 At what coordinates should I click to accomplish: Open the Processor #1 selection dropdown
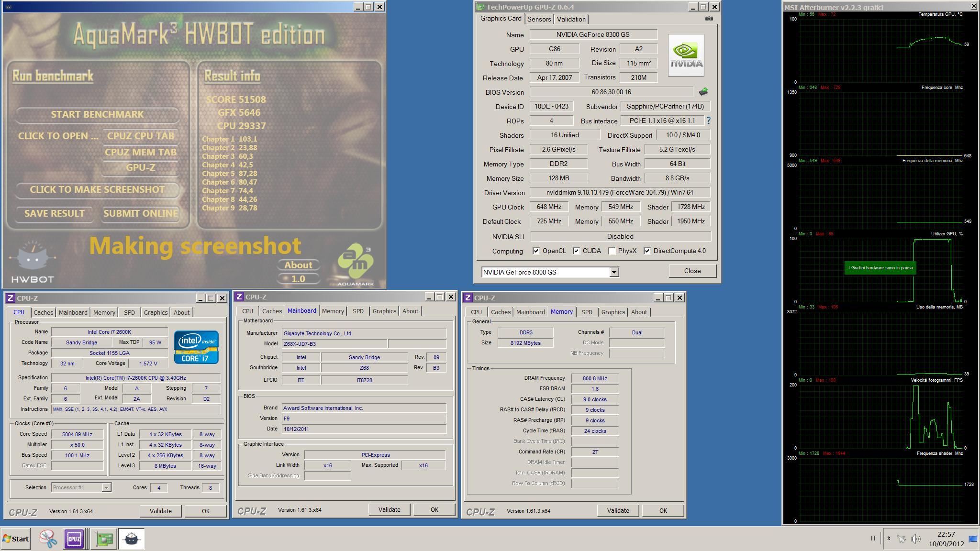point(106,487)
